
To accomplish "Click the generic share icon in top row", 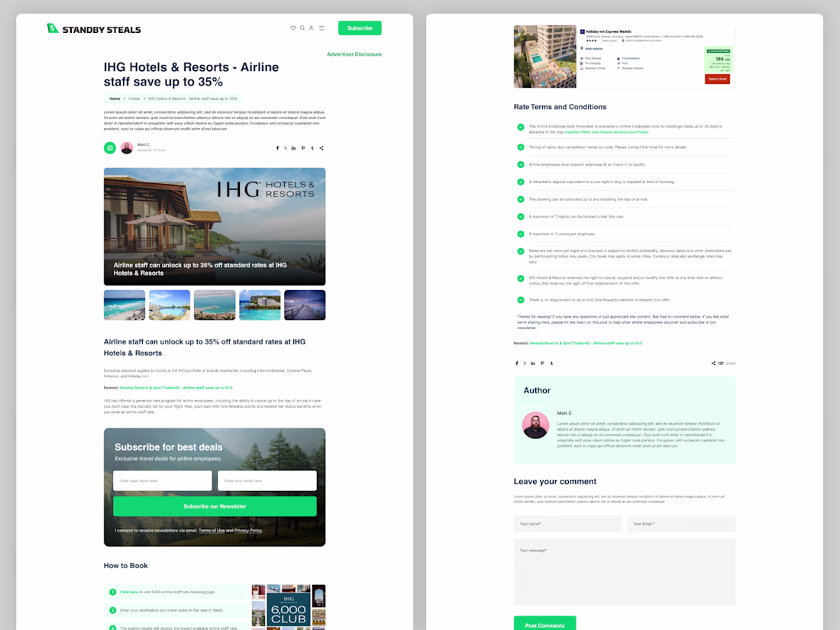I will click(x=321, y=148).
